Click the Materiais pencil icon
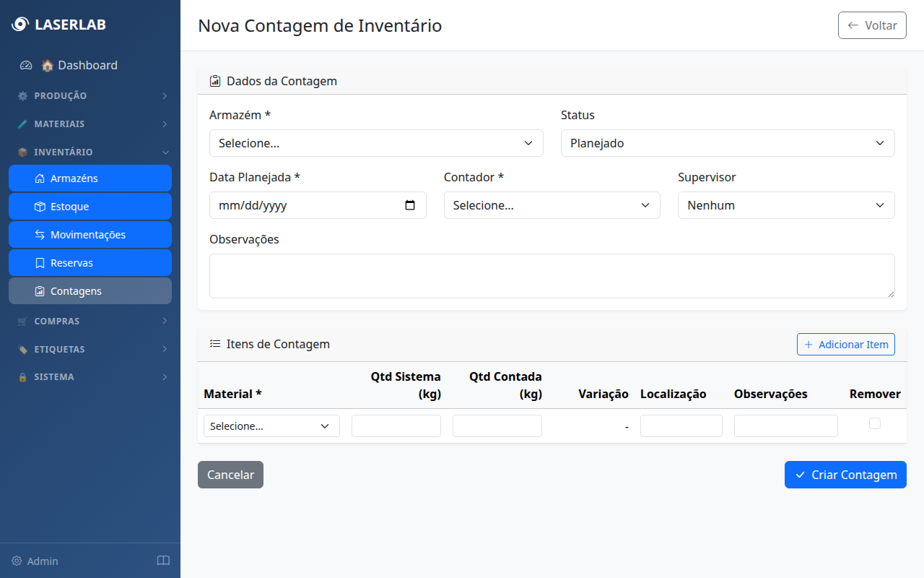The image size is (924, 578). (24, 124)
